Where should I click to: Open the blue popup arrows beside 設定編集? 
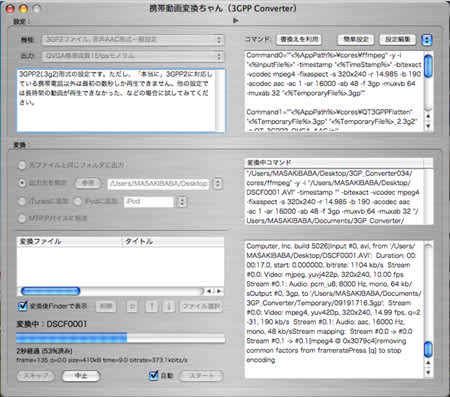coord(427,40)
